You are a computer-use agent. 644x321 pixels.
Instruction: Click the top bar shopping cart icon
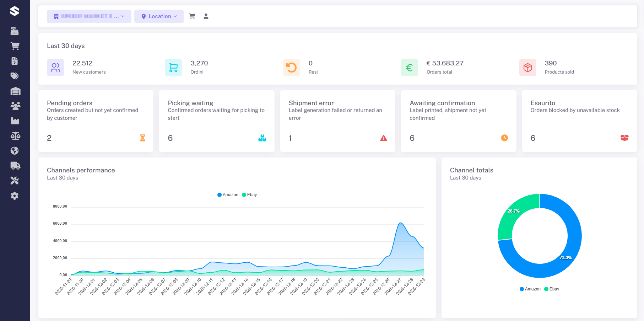(192, 16)
